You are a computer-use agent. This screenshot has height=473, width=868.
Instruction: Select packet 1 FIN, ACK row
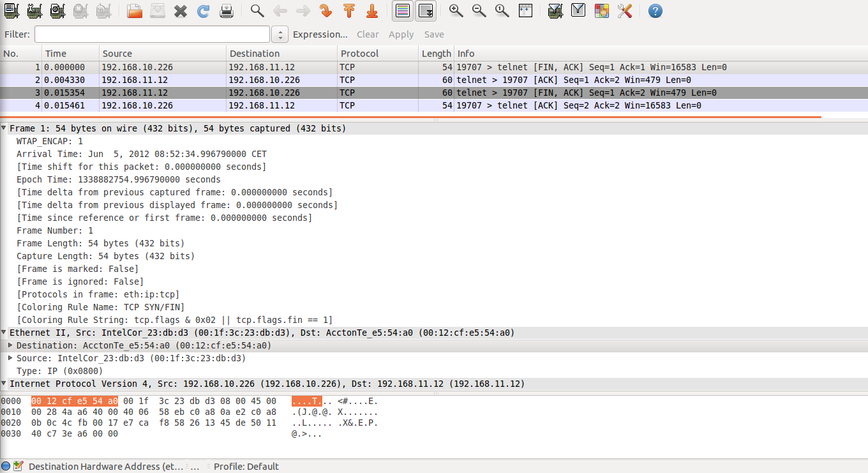pyautogui.click(x=434, y=67)
